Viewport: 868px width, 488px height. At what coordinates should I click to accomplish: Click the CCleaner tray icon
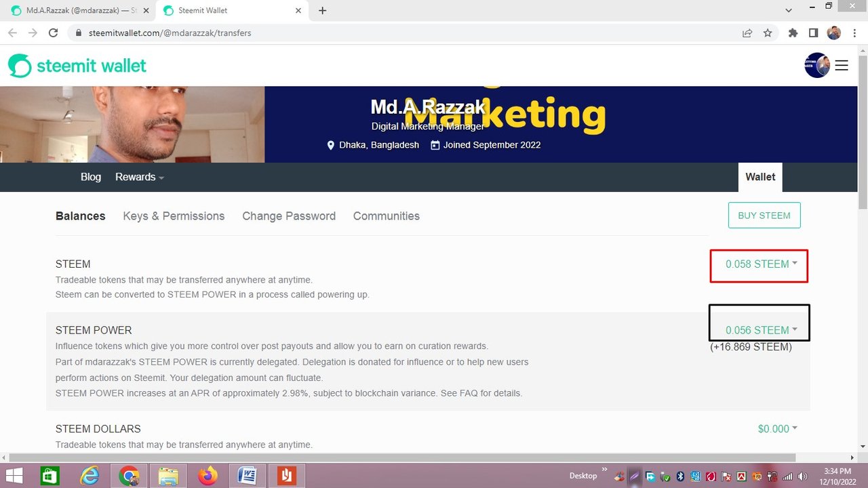[x=619, y=476]
